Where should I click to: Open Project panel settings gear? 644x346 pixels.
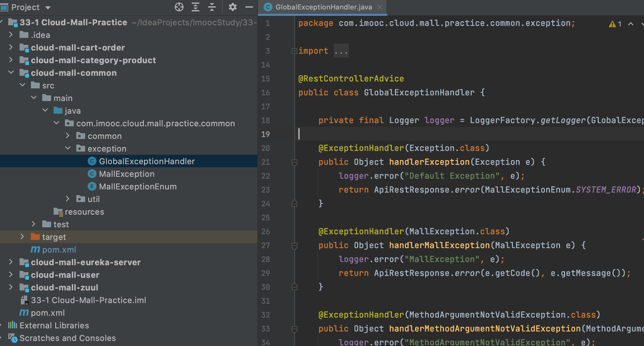tap(233, 7)
